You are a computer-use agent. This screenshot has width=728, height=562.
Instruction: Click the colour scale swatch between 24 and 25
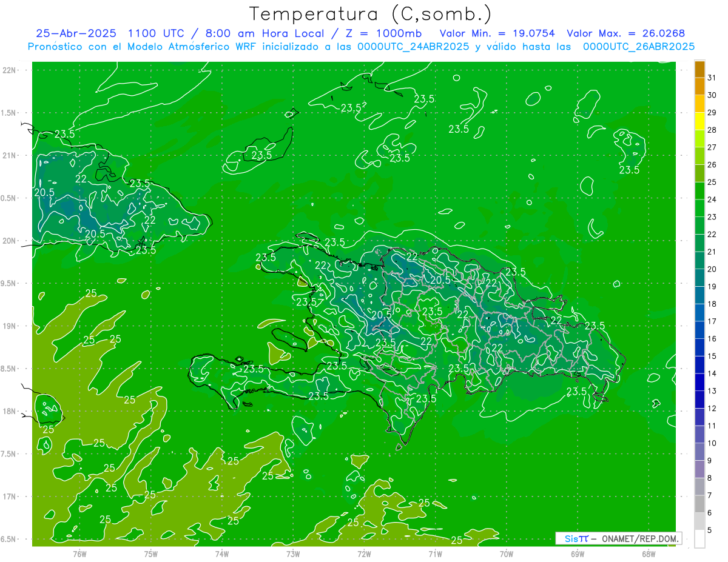click(x=699, y=191)
